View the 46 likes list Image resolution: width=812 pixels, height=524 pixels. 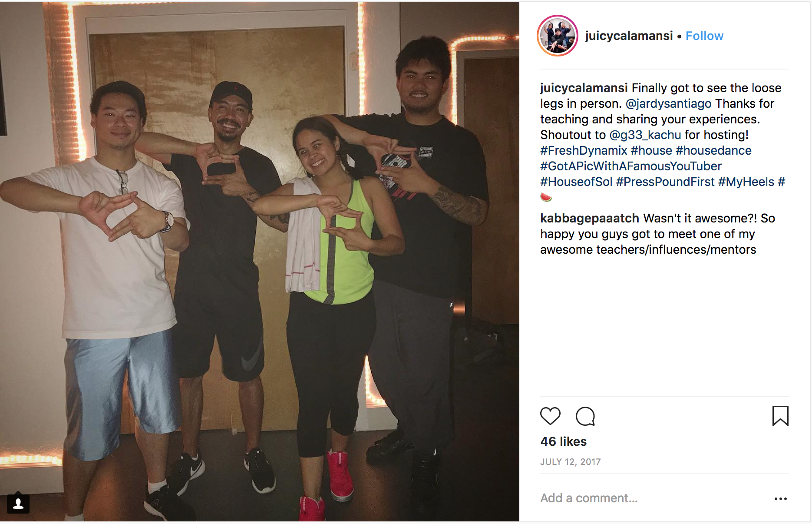(563, 441)
